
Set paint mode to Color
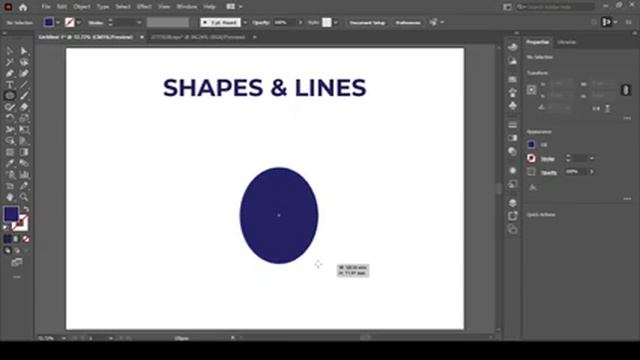8,239
